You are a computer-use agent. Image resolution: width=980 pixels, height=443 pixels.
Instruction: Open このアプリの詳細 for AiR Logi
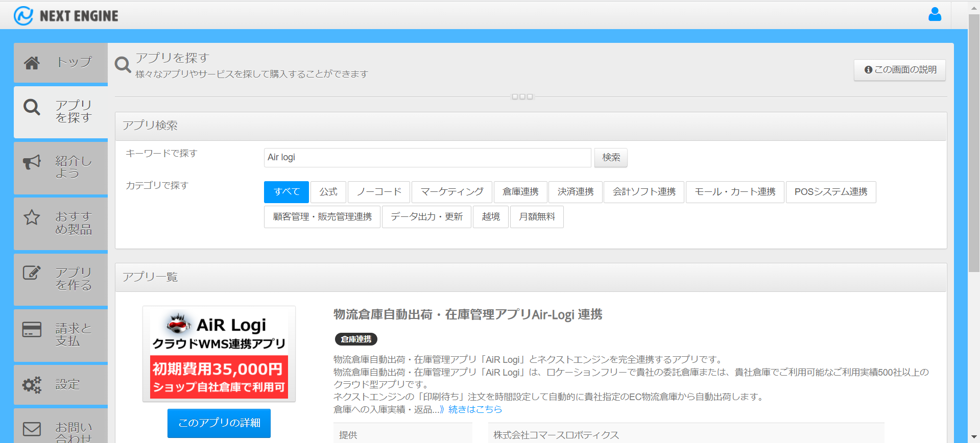pyautogui.click(x=219, y=423)
